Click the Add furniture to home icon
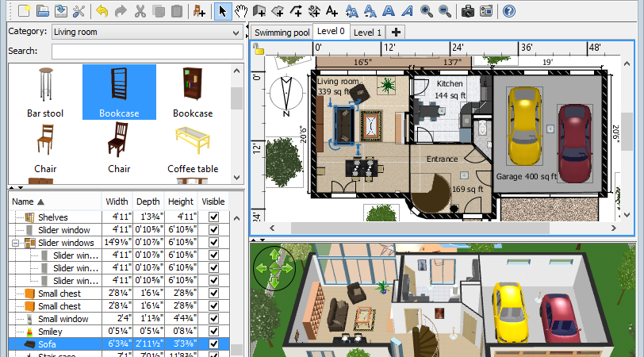 tap(199, 11)
